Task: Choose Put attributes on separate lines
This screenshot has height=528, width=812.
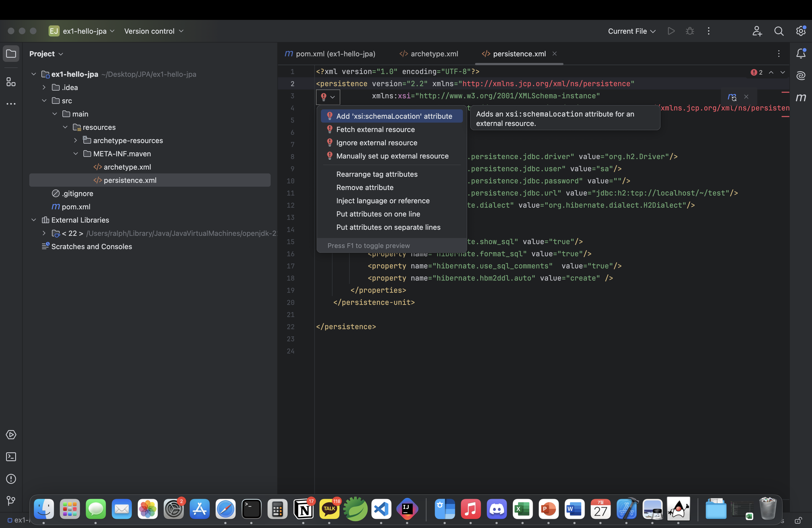Action: click(392, 227)
